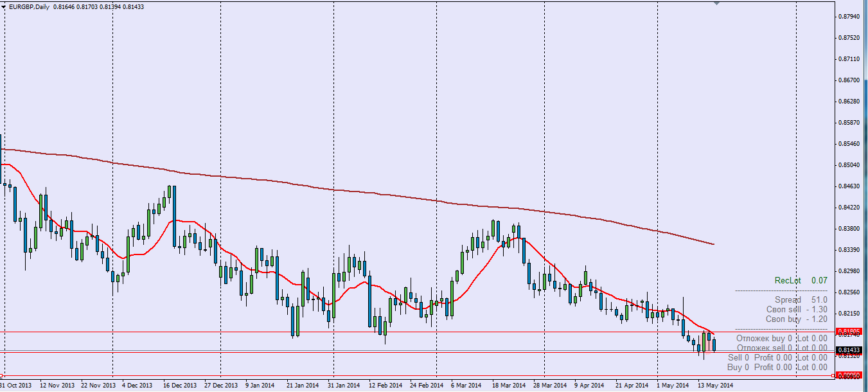Click the Spread 51.0 label
Viewport: 868px width, 392px height.
(801, 299)
